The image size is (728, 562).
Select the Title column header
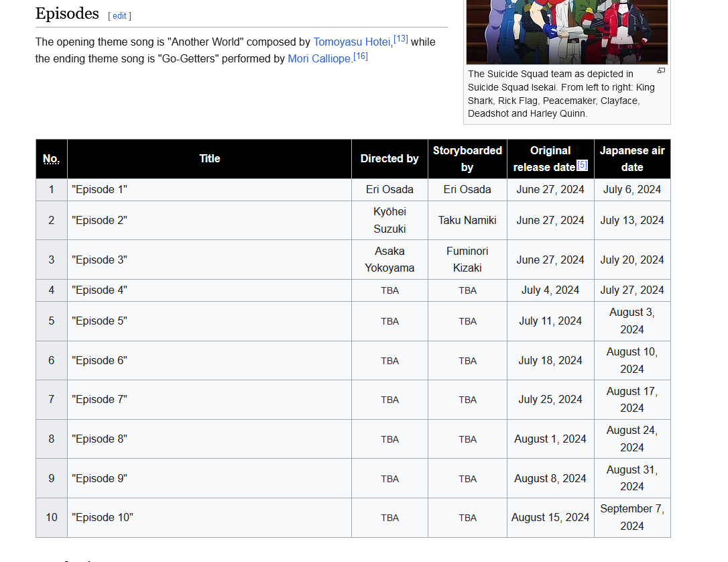[209, 159]
